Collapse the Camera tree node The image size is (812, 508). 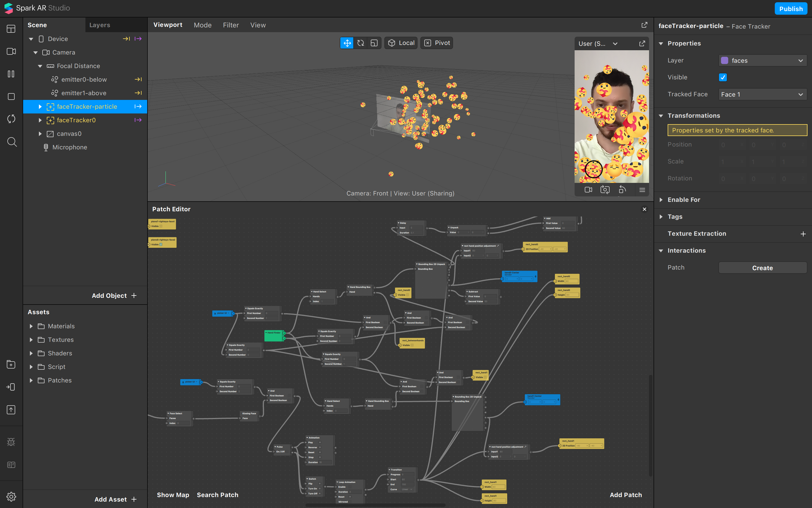tap(36, 53)
